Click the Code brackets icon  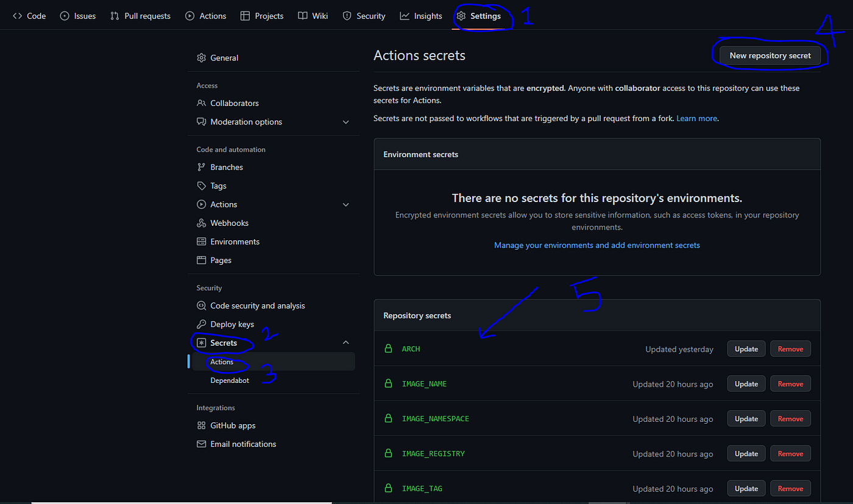18,16
